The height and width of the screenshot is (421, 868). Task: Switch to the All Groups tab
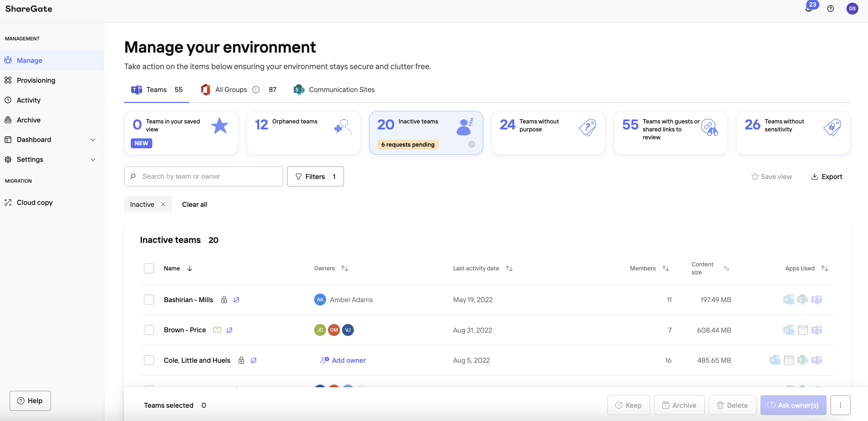pyautogui.click(x=238, y=90)
